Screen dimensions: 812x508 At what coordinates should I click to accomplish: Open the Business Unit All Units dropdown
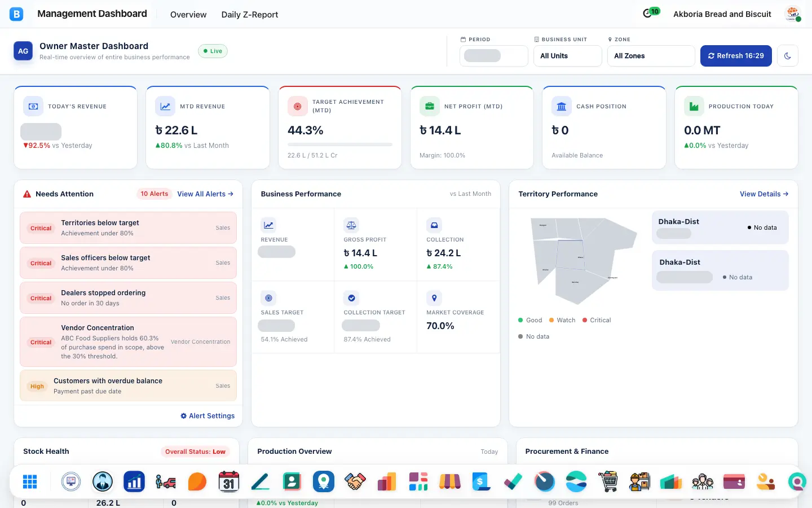tap(567, 56)
